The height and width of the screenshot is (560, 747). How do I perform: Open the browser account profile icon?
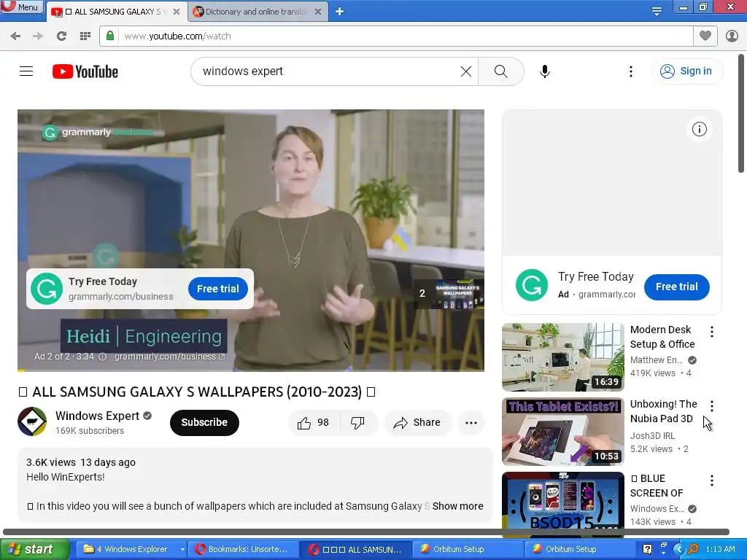click(x=732, y=36)
